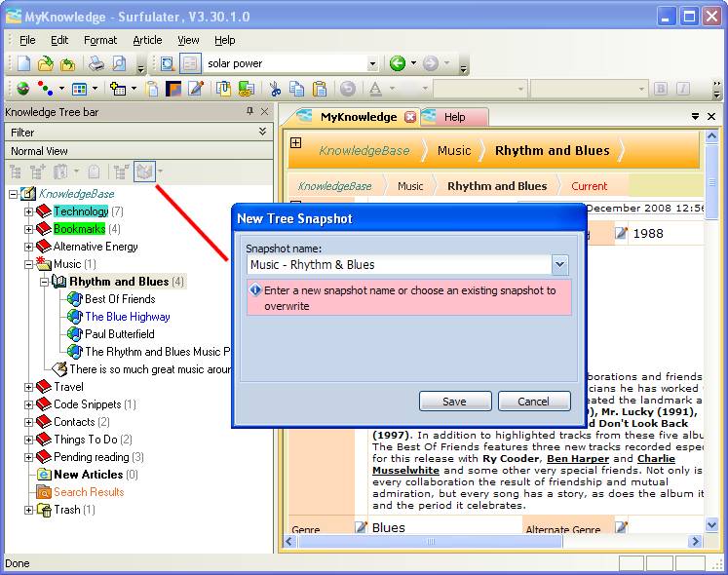Open the Article menu
This screenshot has height=575, width=728.
147,40
